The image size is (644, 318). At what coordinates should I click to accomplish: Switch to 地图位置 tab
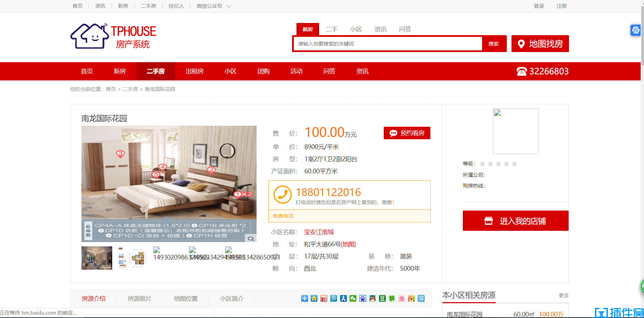click(186, 299)
